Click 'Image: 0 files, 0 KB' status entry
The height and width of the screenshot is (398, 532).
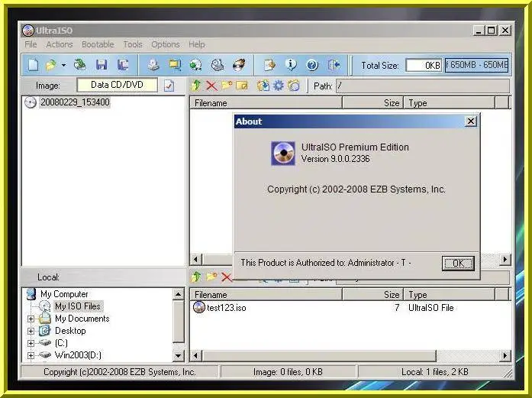288,372
